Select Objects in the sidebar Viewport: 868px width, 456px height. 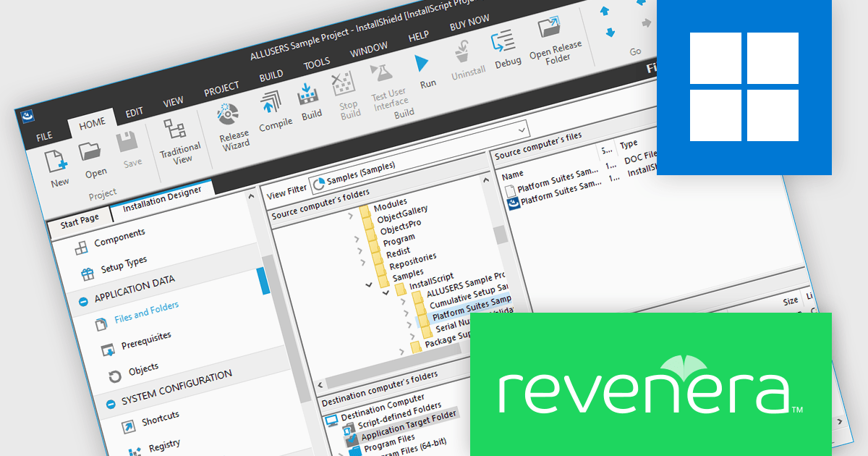click(143, 370)
